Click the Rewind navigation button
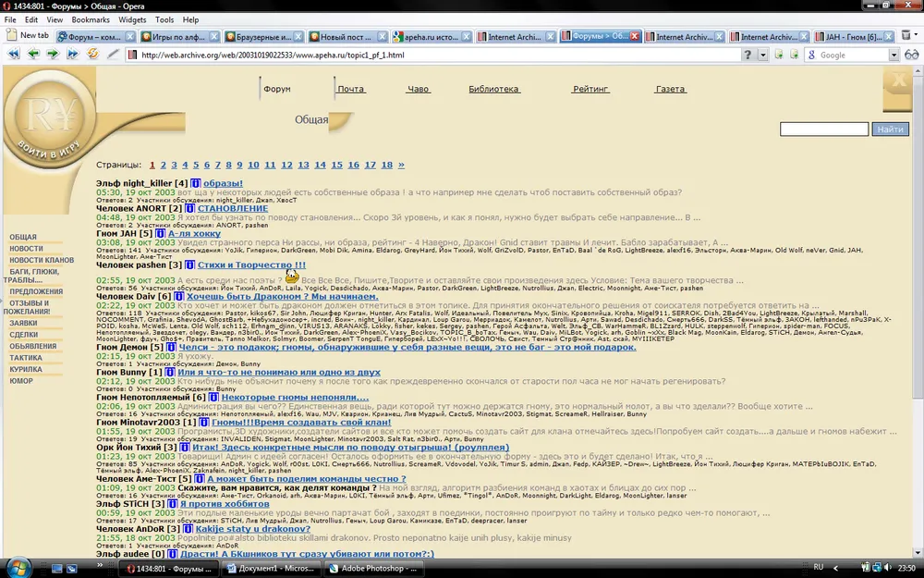Viewport: 924px width, 578px height. tap(14, 55)
